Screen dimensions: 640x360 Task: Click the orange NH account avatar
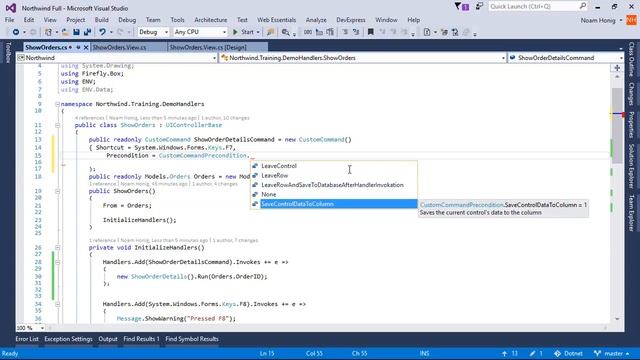[x=631, y=20]
